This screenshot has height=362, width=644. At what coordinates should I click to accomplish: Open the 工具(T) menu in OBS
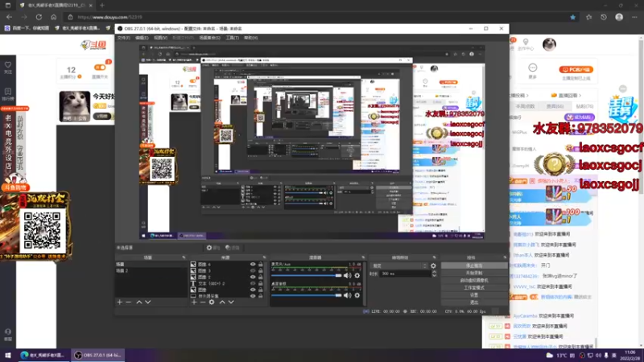click(x=232, y=38)
